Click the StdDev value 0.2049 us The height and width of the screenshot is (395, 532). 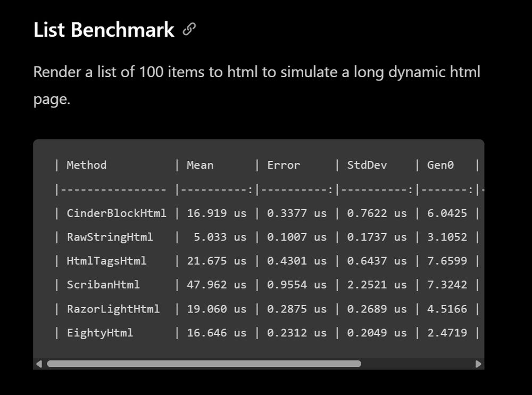(377, 333)
